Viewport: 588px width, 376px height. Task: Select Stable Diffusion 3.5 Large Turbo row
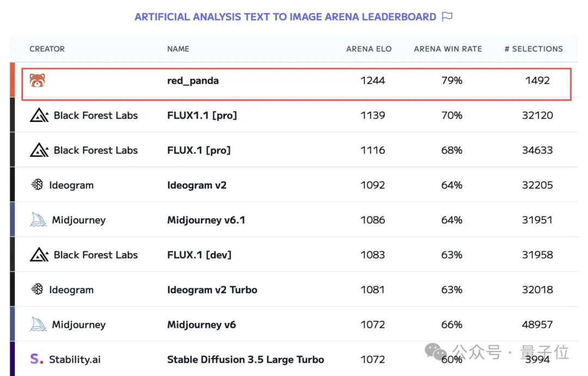294,359
